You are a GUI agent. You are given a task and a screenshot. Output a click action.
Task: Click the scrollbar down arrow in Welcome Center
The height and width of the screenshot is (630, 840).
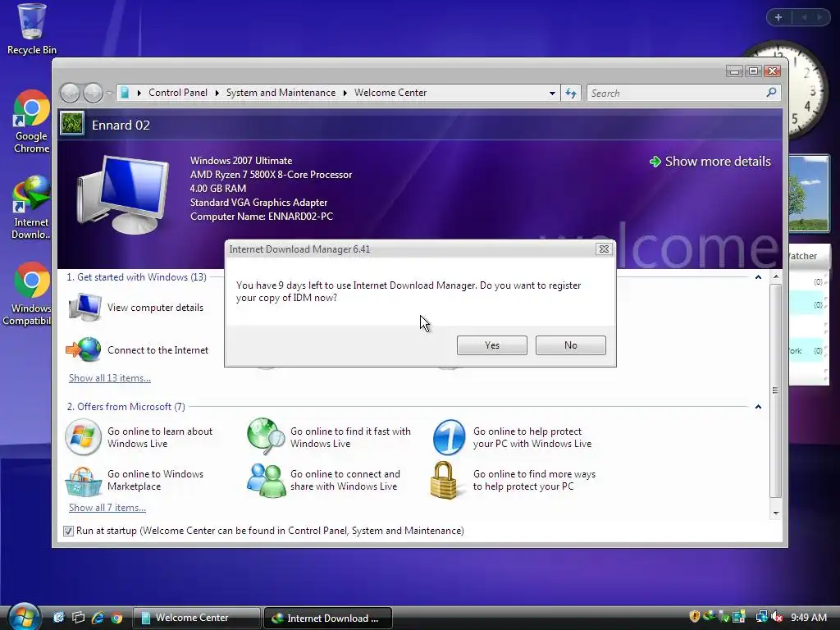coord(776,514)
